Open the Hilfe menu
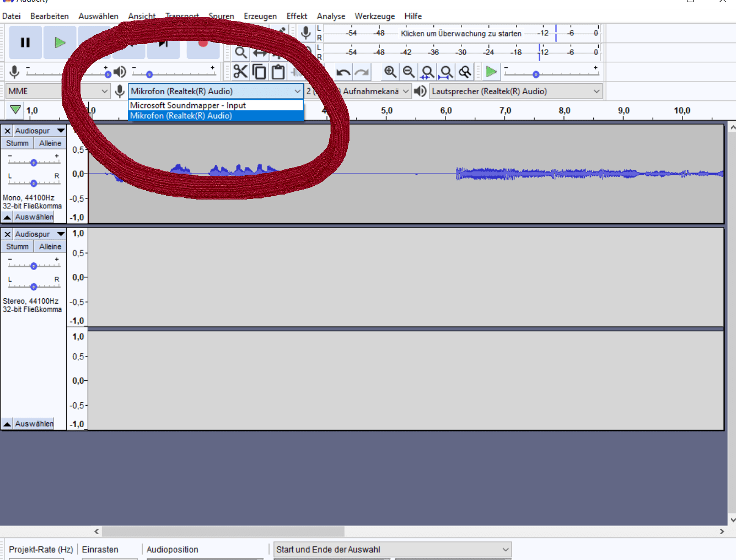This screenshot has width=736, height=560. [413, 16]
